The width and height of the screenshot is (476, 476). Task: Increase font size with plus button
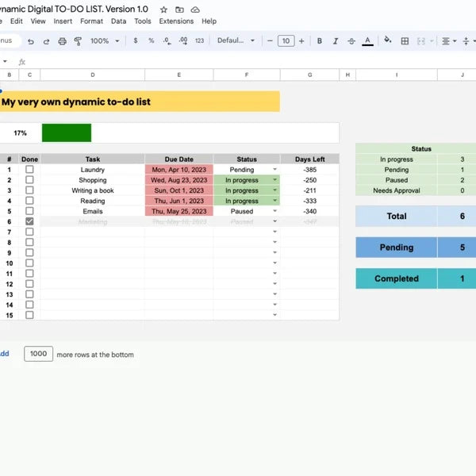(x=301, y=40)
